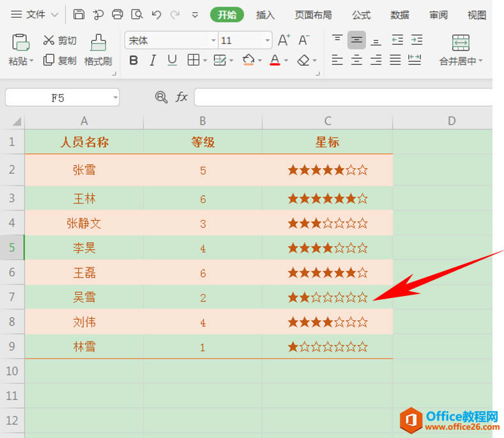Select row 10 header
Viewport: 504px width, 438px height.
point(12,371)
